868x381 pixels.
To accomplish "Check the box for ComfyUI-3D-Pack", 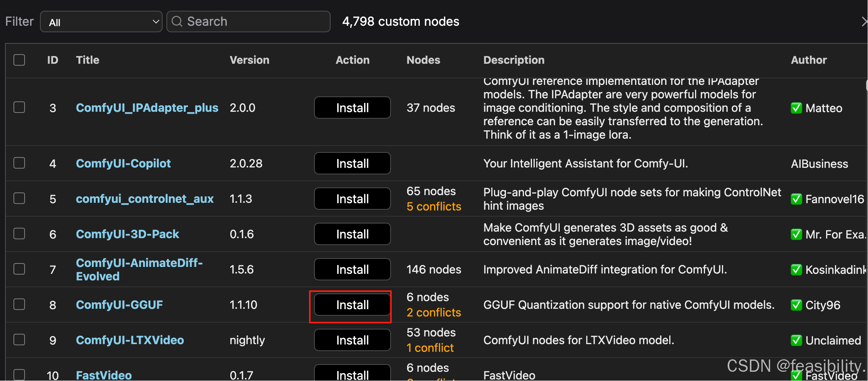I will point(19,234).
